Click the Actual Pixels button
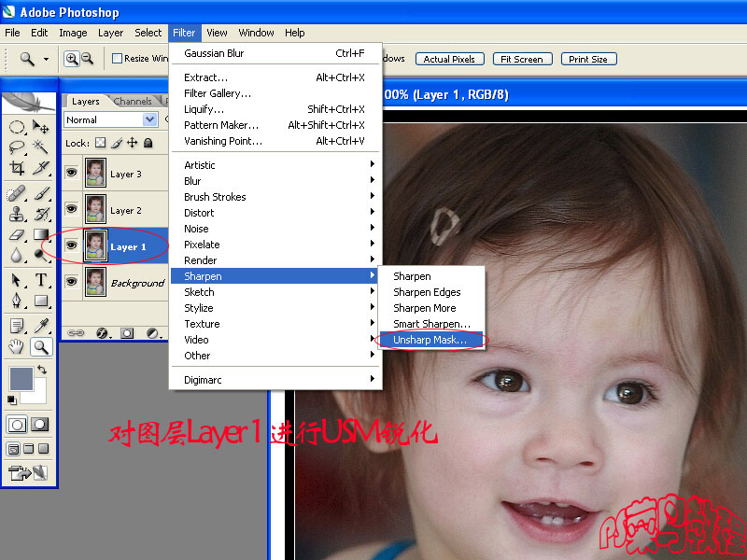Image resolution: width=747 pixels, height=560 pixels. click(450, 59)
